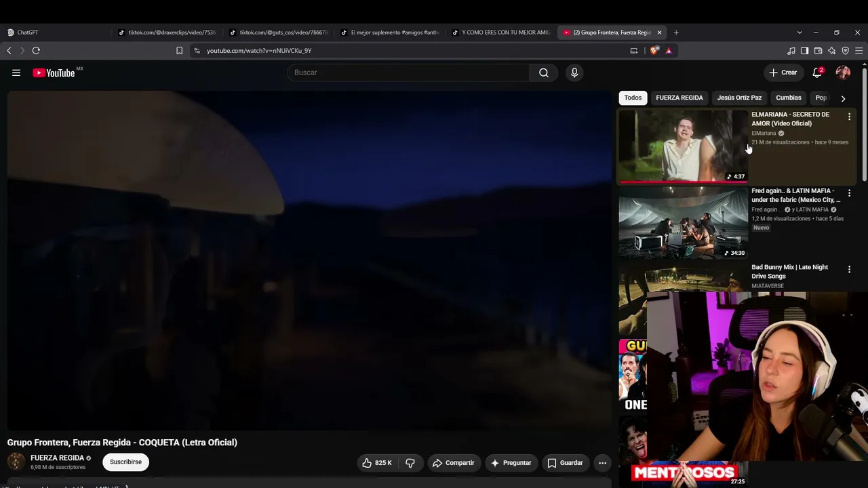
Task: Go back in browser history
Action: coord(9,51)
